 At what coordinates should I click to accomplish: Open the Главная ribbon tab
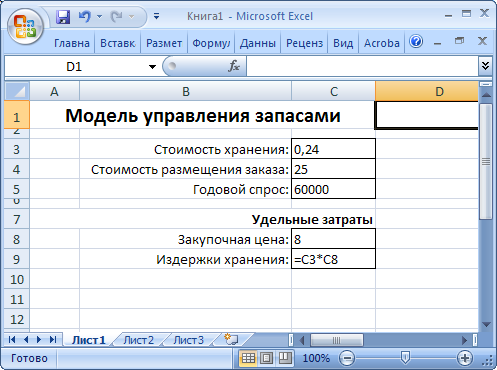click(x=72, y=43)
